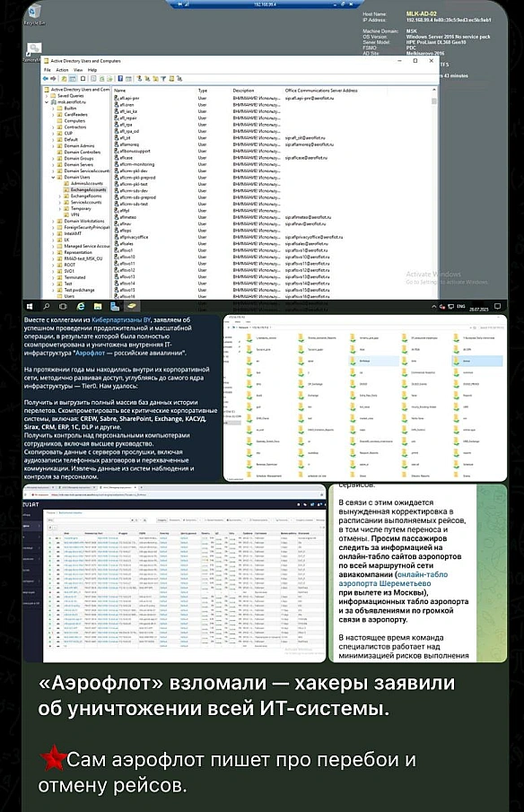Image resolution: width=524 pixels, height=812 pixels.
Task: Open the Help menu
Action: pos(92,70)
